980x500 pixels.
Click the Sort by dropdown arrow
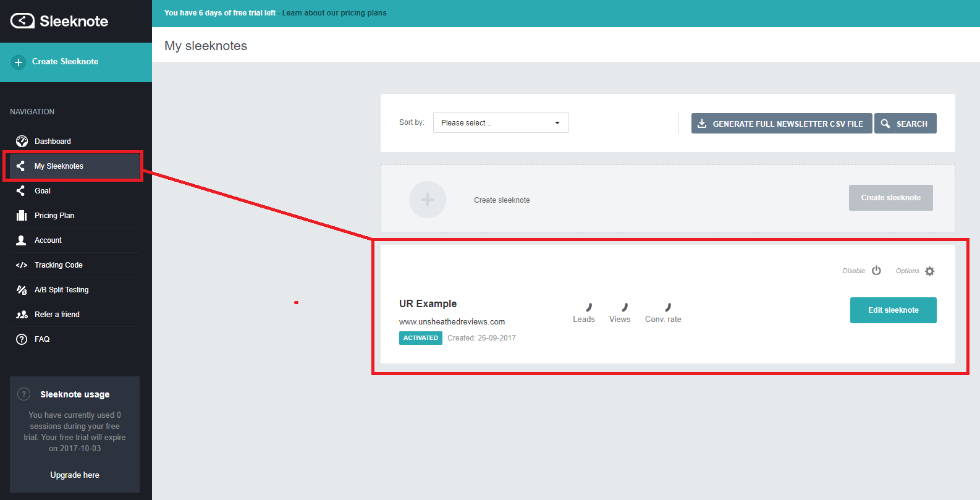pos(557,123)
